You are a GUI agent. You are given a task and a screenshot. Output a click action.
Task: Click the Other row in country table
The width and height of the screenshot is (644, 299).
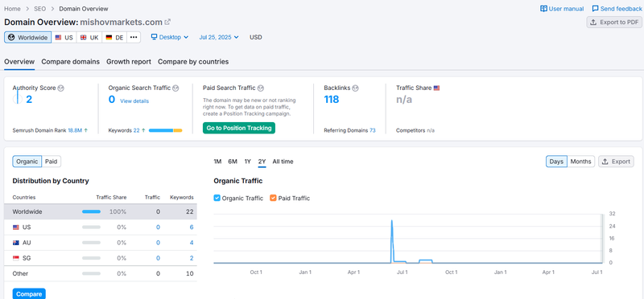(101, 273)
